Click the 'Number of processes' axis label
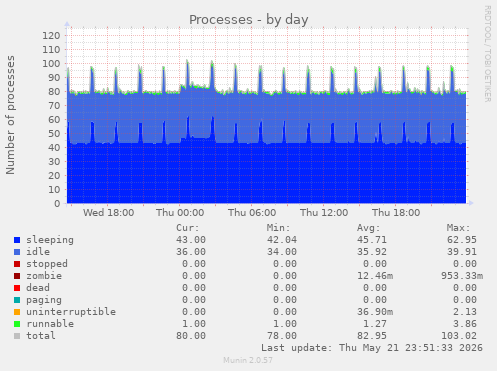The height and width of the screenshot is (371, 497). click(11, 115)
